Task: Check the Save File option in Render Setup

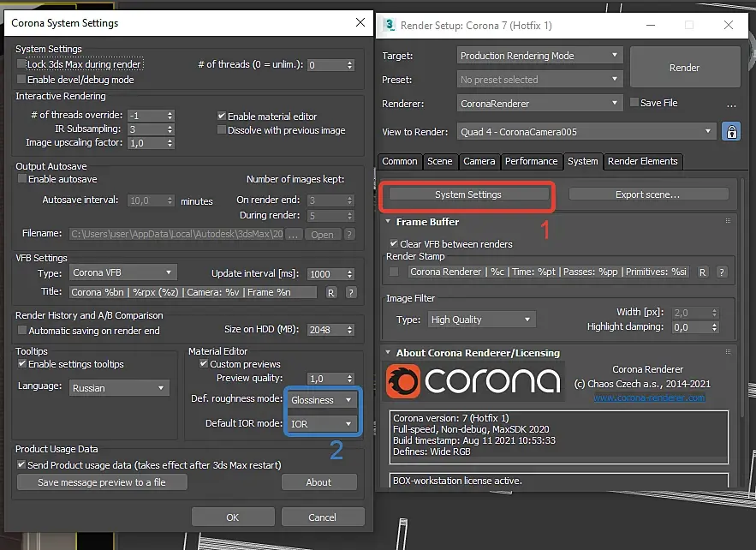Action: 634,102
